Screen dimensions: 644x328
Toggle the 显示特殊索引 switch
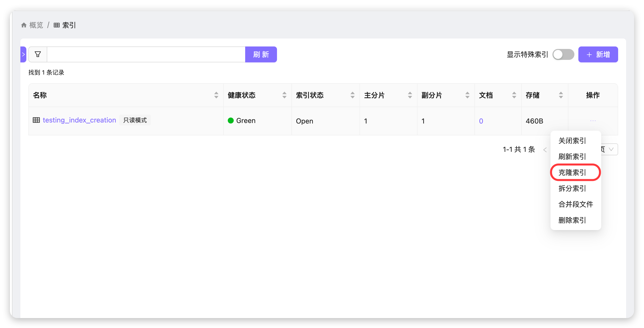(x=563, y=54)
